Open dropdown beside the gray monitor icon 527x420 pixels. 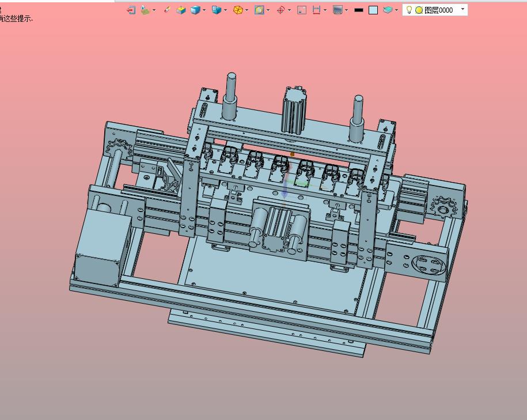point(347,10)
